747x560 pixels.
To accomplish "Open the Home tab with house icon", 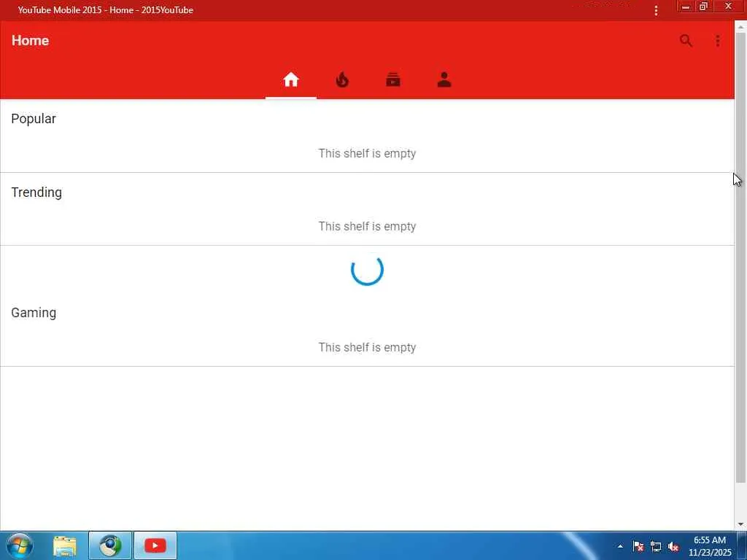I will point(290,79).
